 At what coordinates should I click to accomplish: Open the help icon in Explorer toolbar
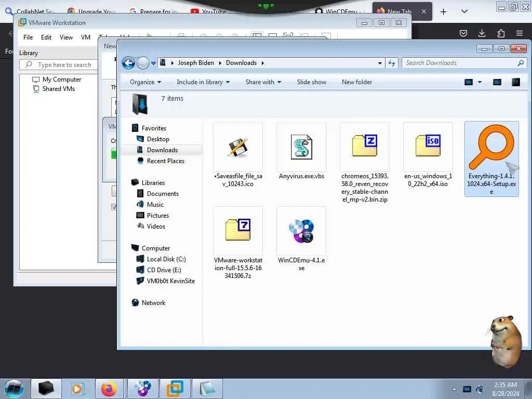coord(516,82)
